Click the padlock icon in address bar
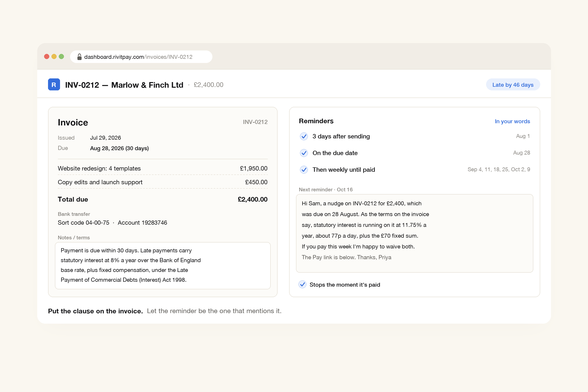The width and height of the screenshot is (588, 392). pyautogui.click(x=79, y=57)
